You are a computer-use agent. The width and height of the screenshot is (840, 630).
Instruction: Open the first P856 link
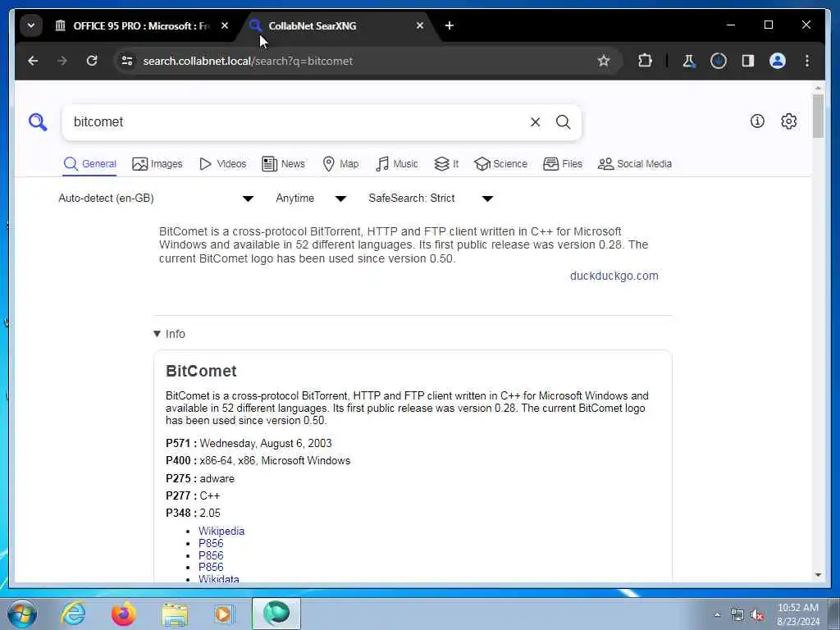[x=211, y=543]
